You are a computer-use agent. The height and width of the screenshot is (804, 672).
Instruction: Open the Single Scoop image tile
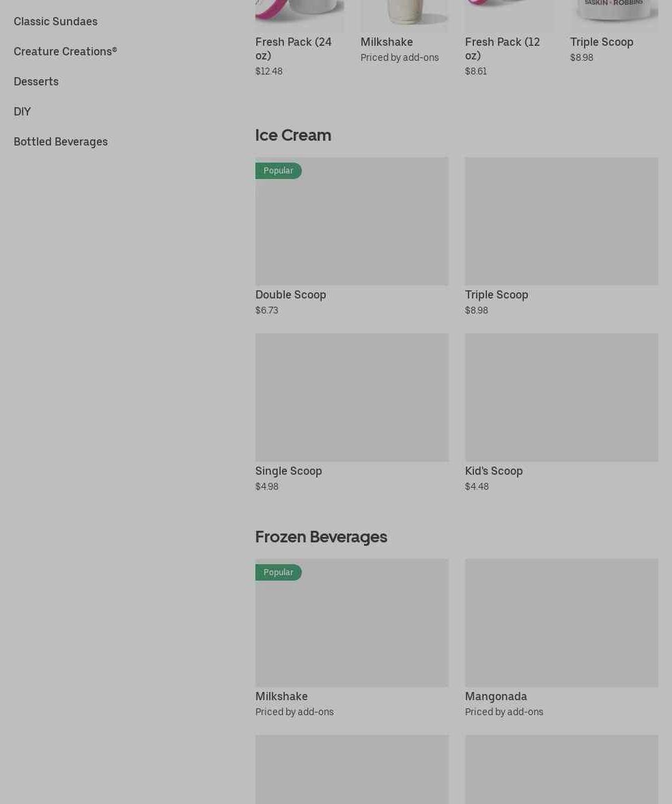(x=352, y=397)
